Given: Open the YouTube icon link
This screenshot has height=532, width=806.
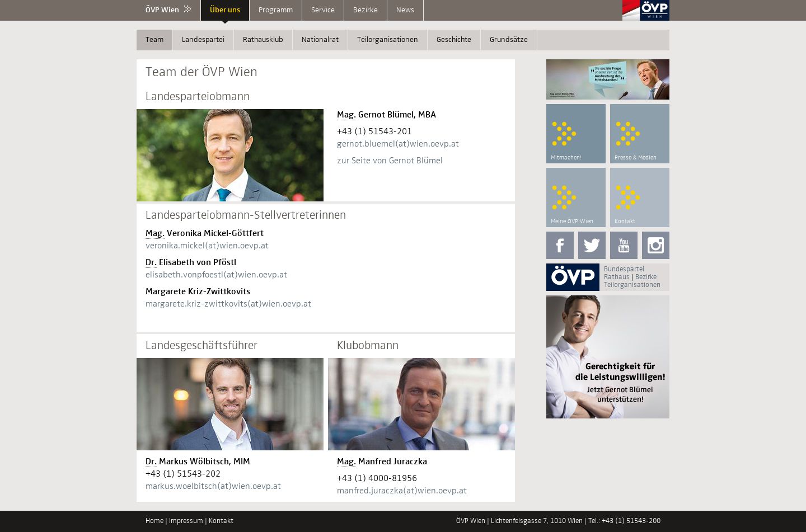Looking at the screenshot, I should coord(624,245).
